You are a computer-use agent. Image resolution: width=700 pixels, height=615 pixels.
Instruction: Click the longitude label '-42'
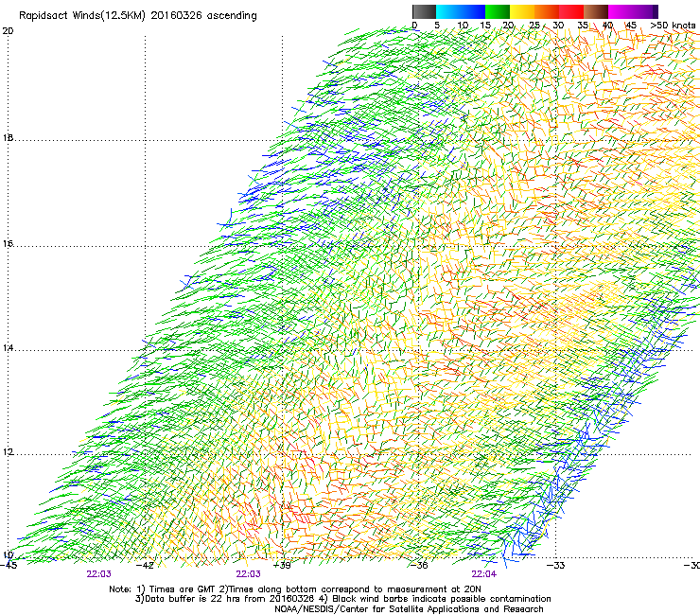pyautogui.click(x=145, y=565)
